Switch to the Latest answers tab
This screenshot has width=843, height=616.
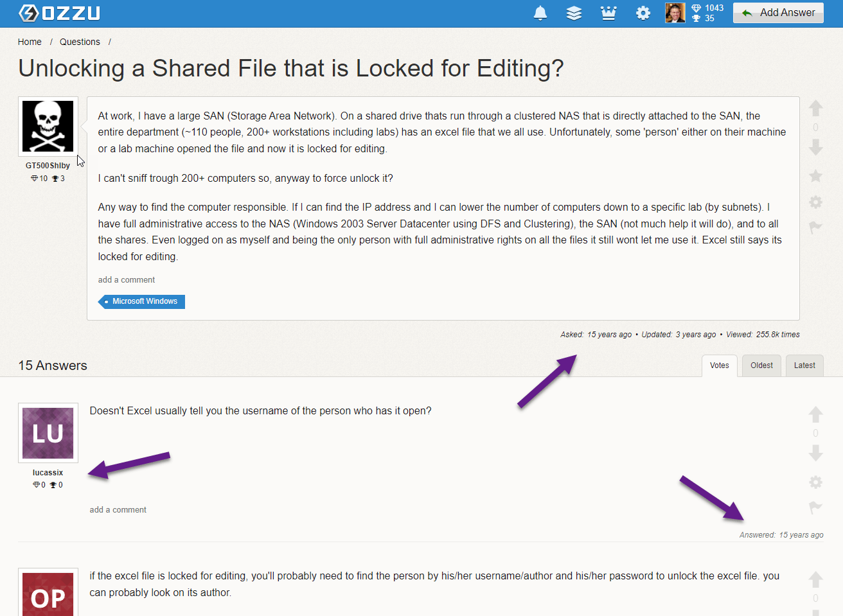pyautogui.click(x=804, y=365)
